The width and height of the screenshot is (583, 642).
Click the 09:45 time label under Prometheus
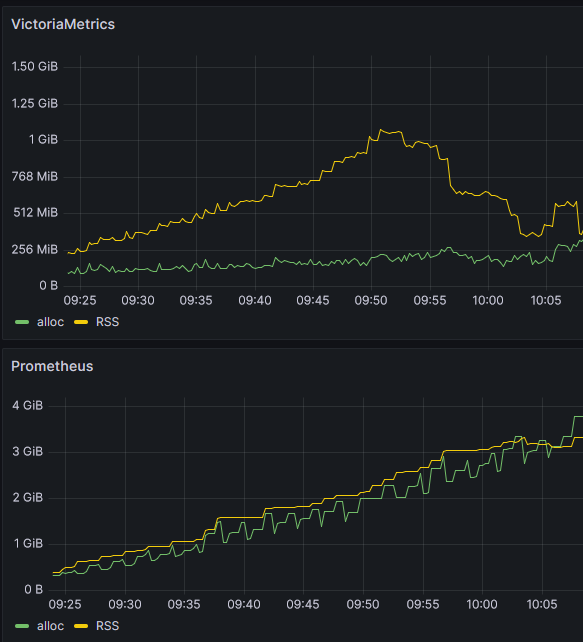303,604
